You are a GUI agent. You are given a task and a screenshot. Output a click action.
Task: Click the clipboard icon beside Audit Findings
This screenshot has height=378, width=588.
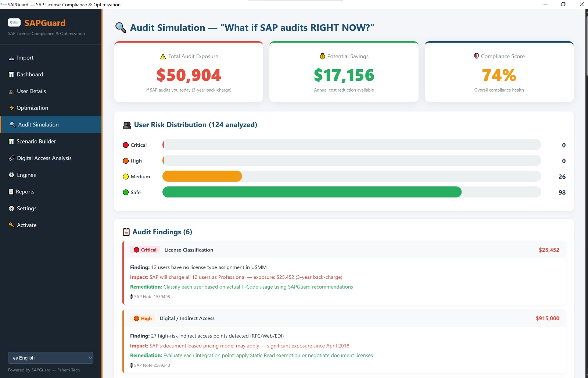click(x=126, y=232)
